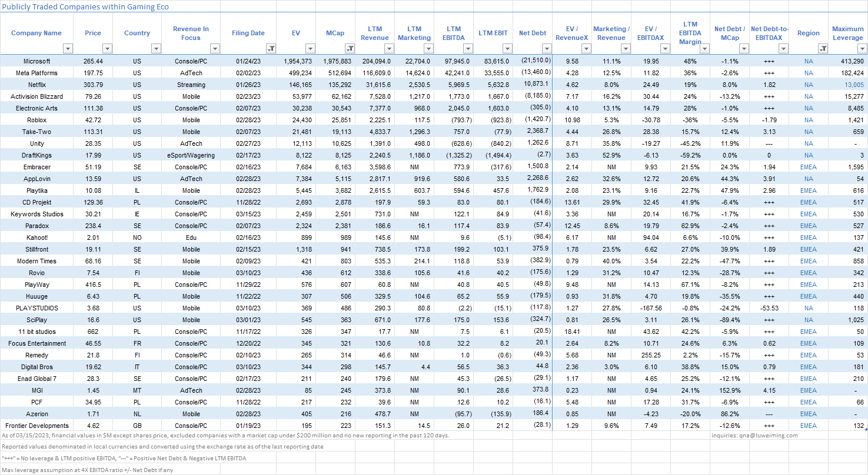868x475 pixels.
Task: Open the LTM EBITDA filter dropdown
Action: [468, 49]
